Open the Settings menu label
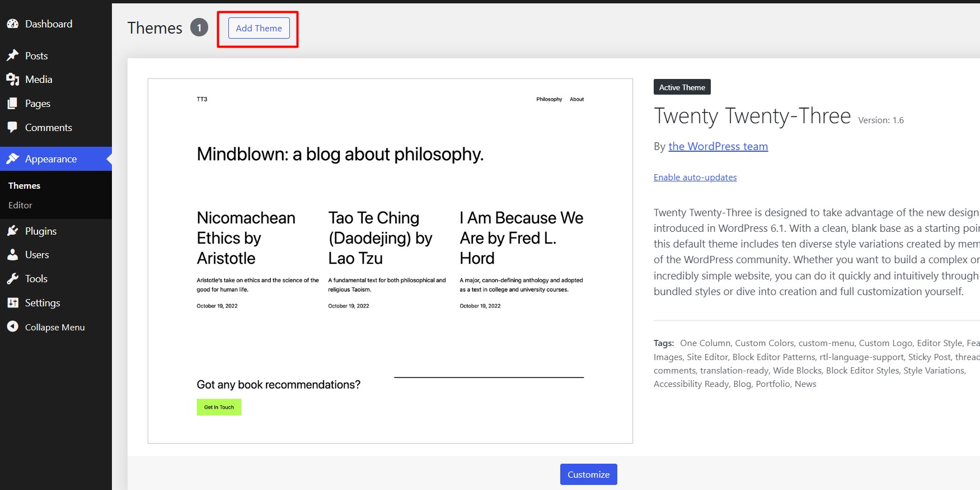The image size is (980, 490). [x=43, y=302]
